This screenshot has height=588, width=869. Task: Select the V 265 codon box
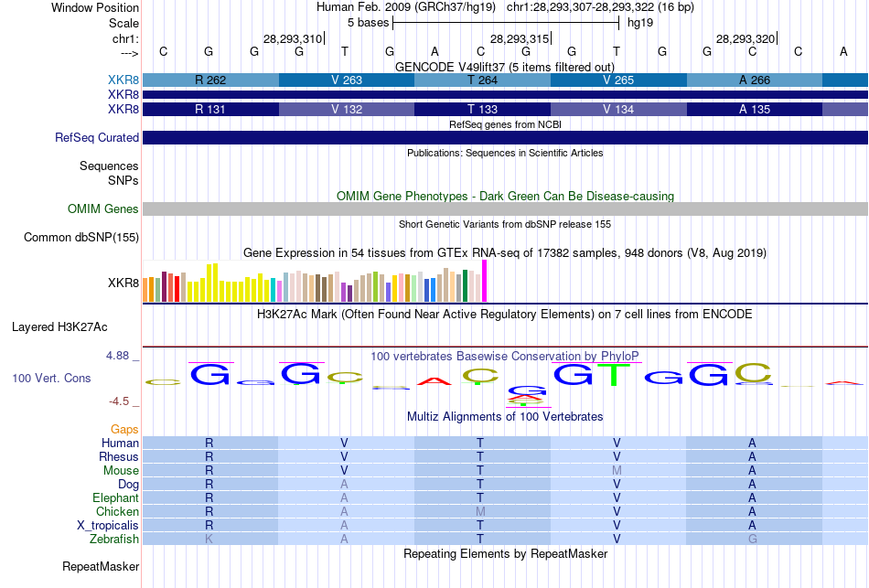pos(618,80)
